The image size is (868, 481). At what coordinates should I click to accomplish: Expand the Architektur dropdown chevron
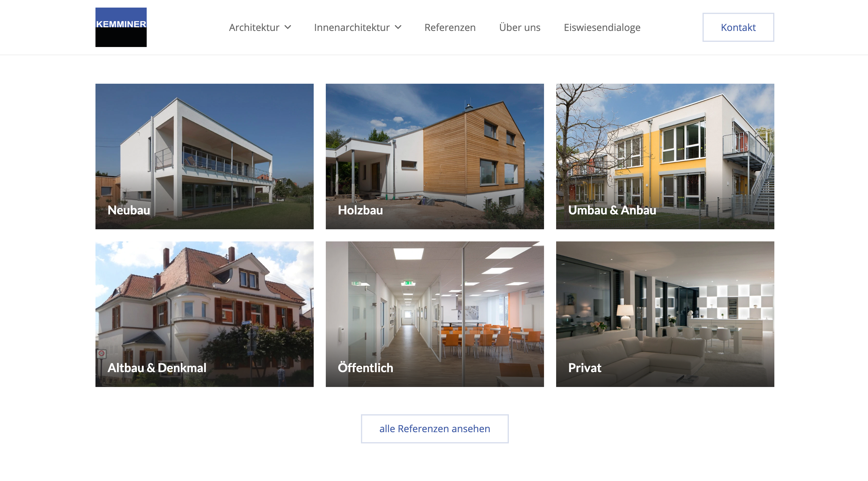pos(288,27)
